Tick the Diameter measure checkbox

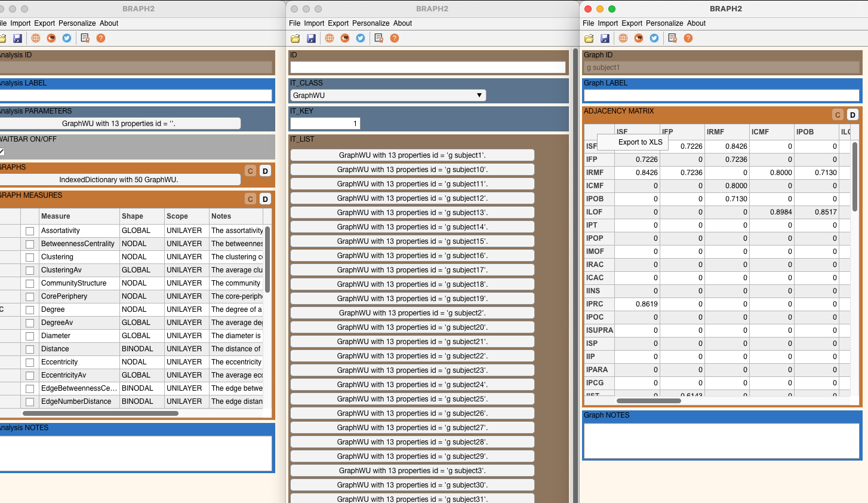(x=30, y=336)
